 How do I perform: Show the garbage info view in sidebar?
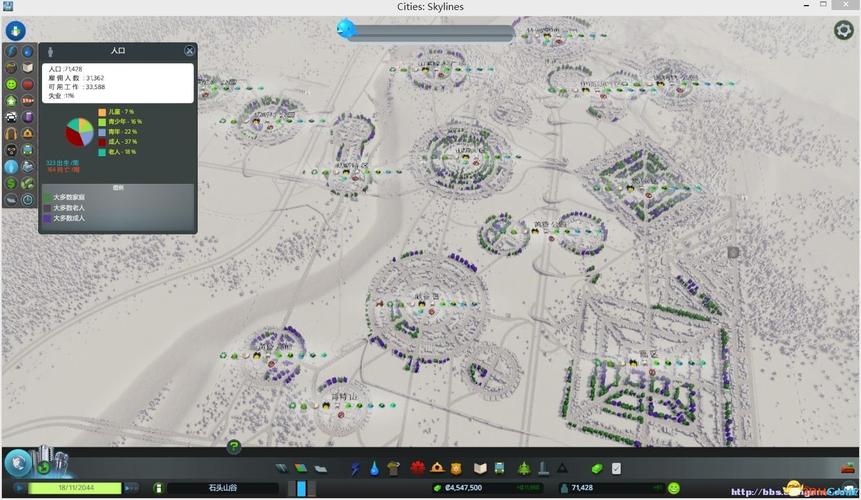point(12,68)
